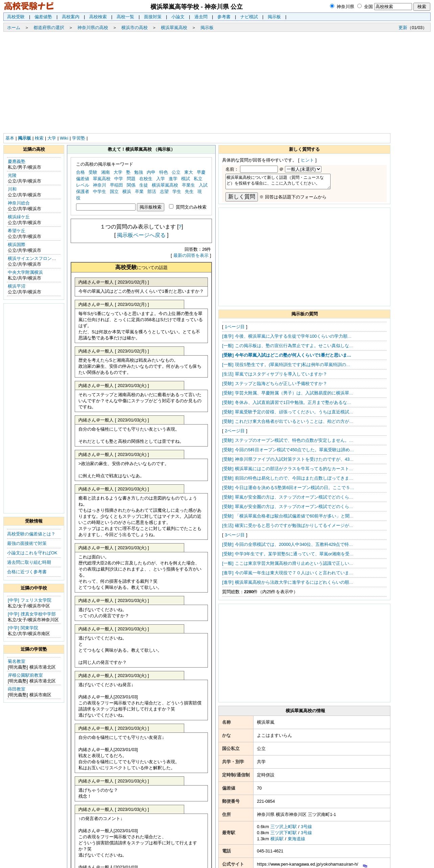This screenshot has width=434, height=868.
Task: Click the 合格 keyword link
Action: [x=80, y=172]
